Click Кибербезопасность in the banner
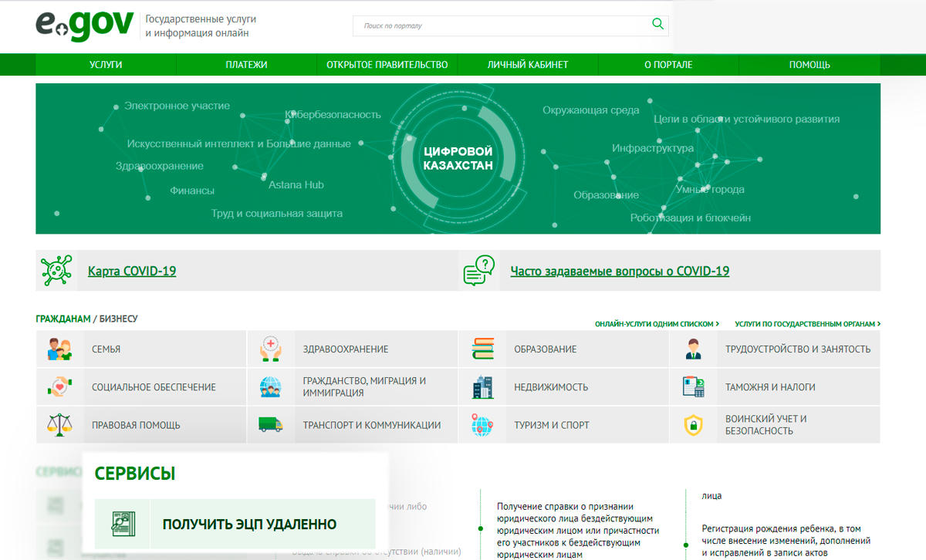Screen dimensions: 926x560 333,114
